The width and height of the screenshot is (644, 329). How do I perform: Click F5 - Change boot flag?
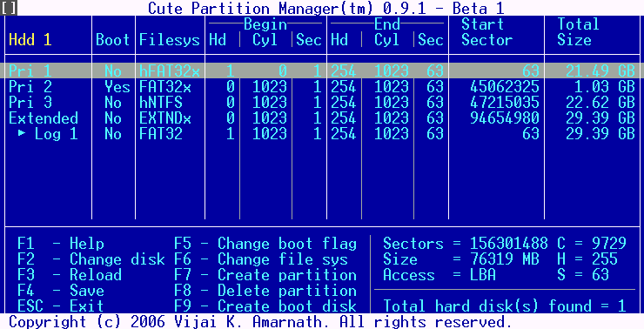(x=265, y=244)
